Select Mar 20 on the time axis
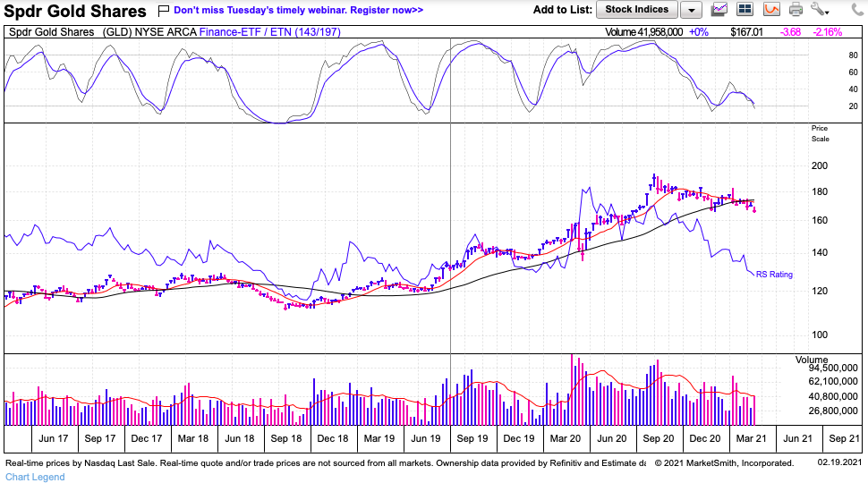The width and height of the screenshot is (868, 483). tap(565, 438)
